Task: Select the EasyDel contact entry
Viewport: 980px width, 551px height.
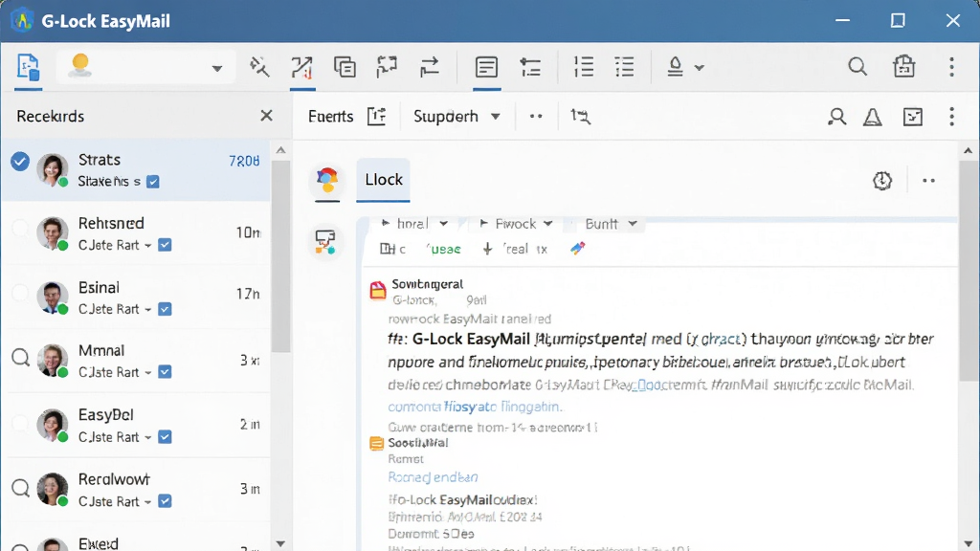Action: pyautogui.click(x=136, y=425)
